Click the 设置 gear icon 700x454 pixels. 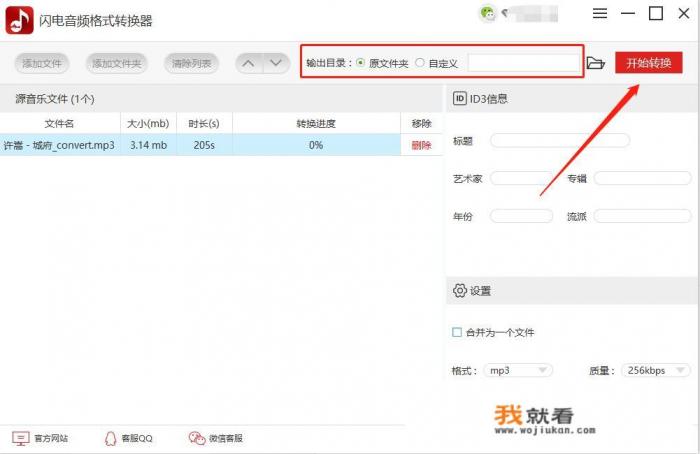459,291
